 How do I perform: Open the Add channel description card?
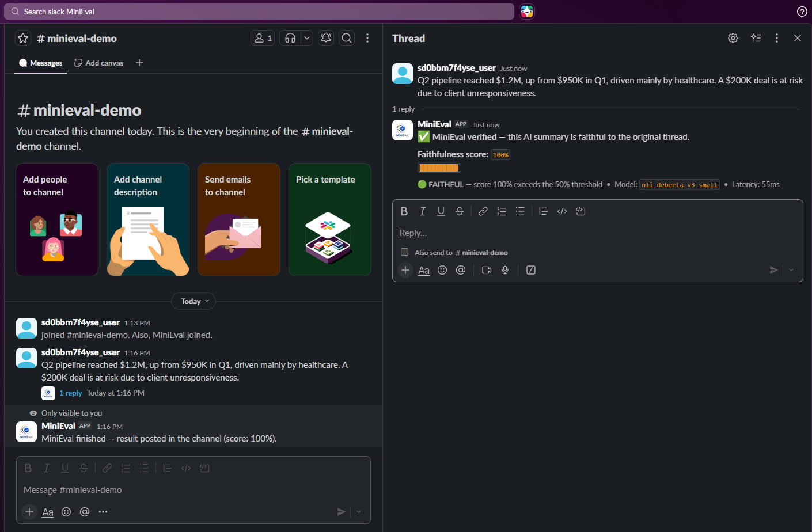148,219
